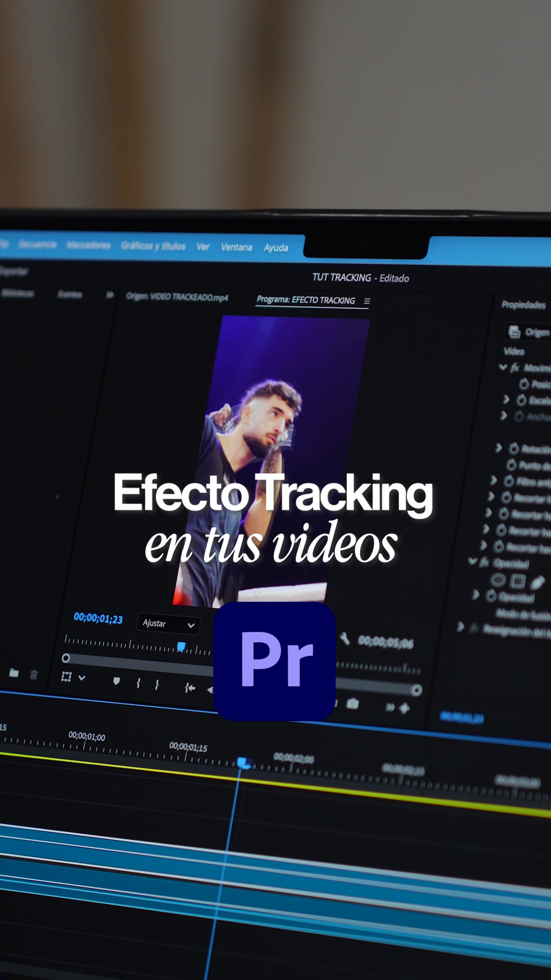The image size is (551, 980).
Task: Click left handle of monitor zoom scrollbar
Action: [x=66, y=658]
